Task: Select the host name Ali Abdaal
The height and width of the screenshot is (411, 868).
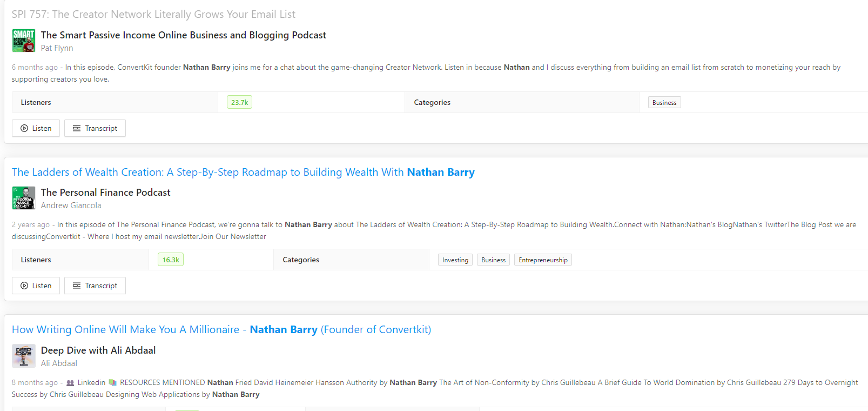Action: click(x=59, y=363)
